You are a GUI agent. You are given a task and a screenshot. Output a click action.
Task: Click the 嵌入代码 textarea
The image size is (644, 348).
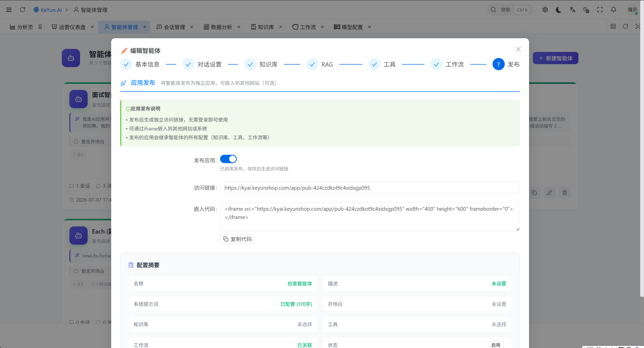pos(370,217)
